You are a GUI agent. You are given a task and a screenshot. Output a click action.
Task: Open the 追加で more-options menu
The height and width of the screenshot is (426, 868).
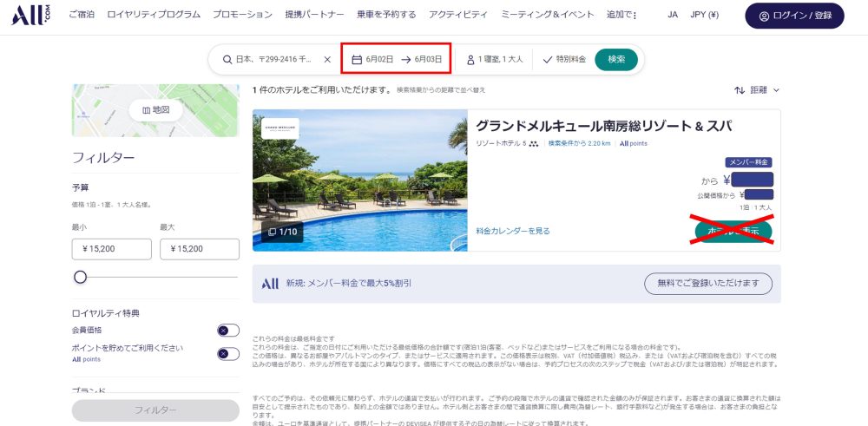click(x=621, y=15)
